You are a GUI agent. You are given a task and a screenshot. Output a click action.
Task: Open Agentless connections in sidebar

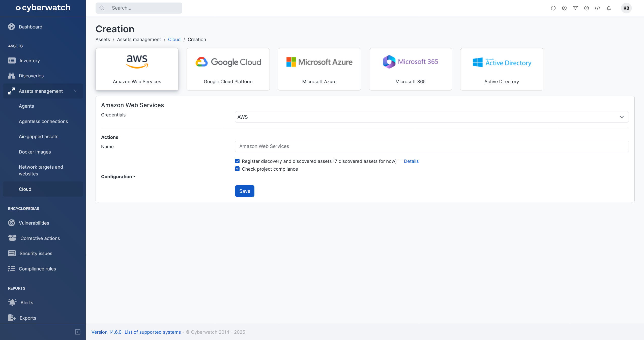coord(43,121)
